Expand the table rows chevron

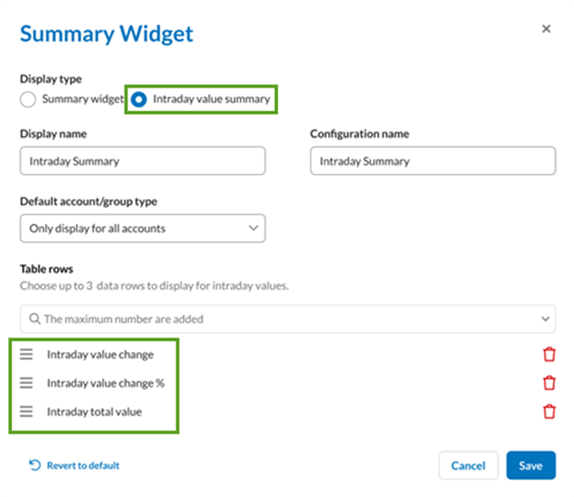coord(545,319)
